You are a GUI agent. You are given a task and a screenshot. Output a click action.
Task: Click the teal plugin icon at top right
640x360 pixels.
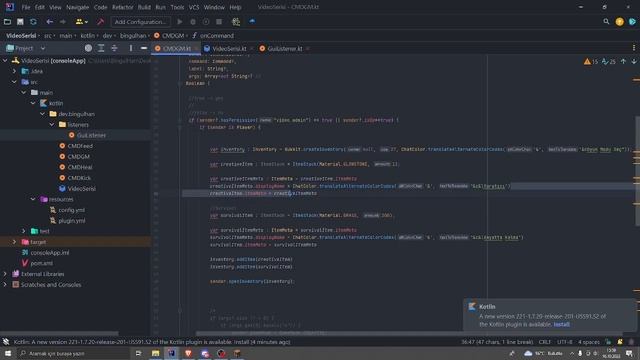(x=632, y=22)
